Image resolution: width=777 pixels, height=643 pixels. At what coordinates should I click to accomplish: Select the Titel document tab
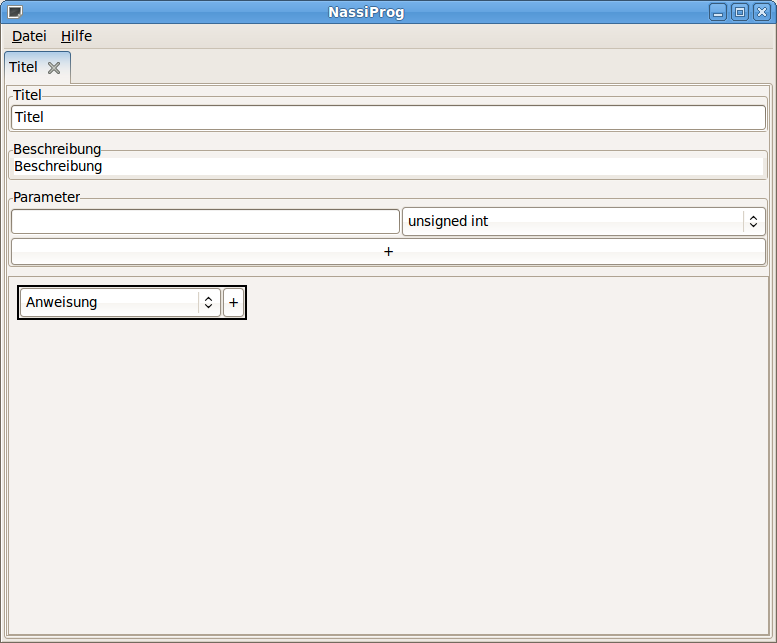point(23,67)
